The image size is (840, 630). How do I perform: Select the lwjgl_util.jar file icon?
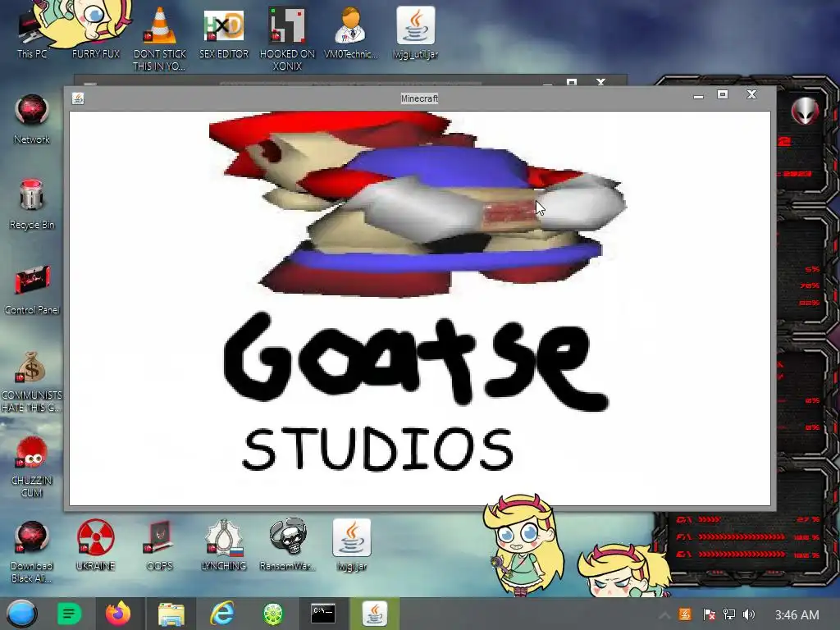tap(415, 31)
